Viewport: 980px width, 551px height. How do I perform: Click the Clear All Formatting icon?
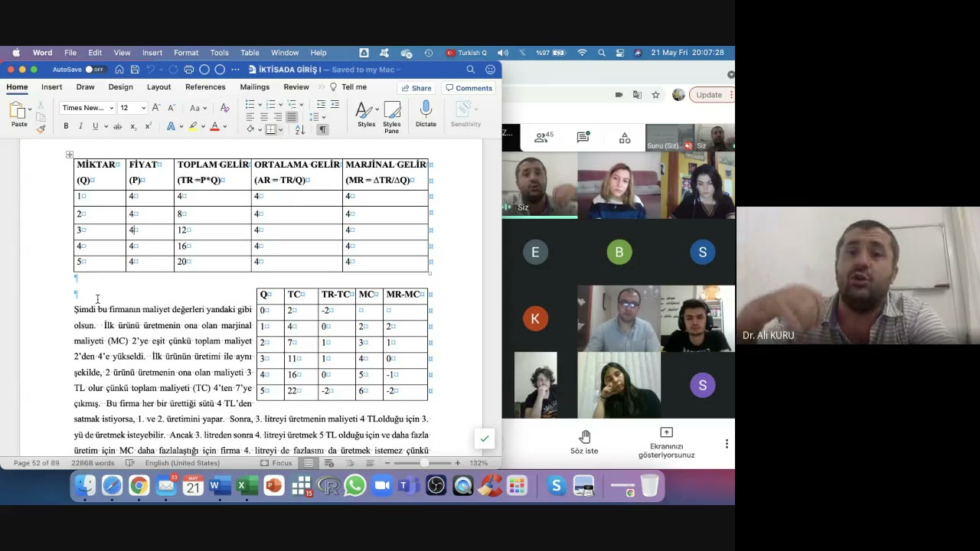click(x=224, y=108)
